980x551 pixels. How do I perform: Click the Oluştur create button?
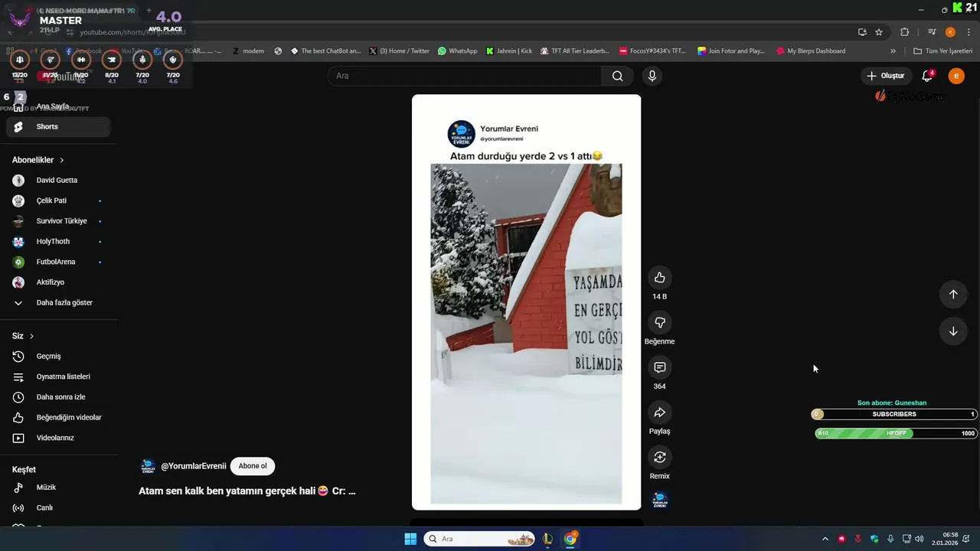[x=886, y=76]
